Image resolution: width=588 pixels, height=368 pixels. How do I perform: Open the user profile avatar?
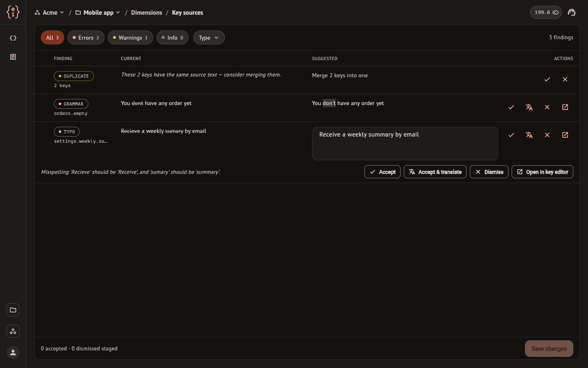[13, 352]
